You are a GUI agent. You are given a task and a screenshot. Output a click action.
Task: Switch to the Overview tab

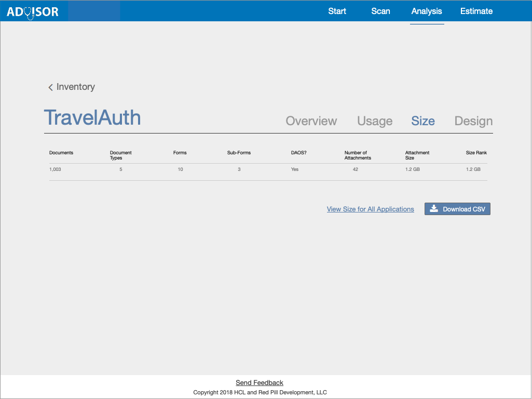(x=311, y=121)
